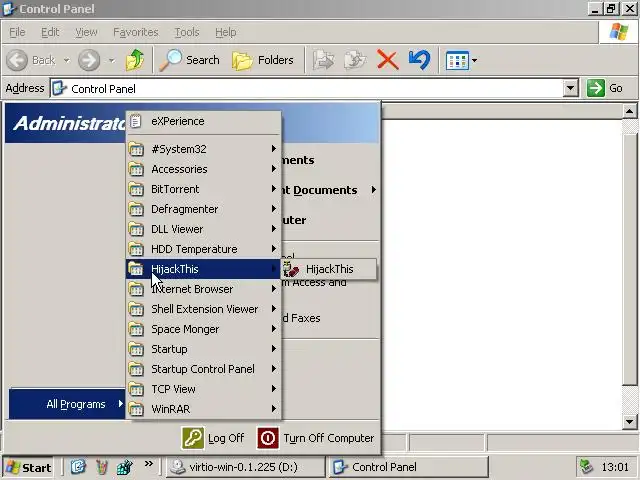Click Startup Control Panel folder icon
Screen dimensions: 640x480
(x=136, y=369)
